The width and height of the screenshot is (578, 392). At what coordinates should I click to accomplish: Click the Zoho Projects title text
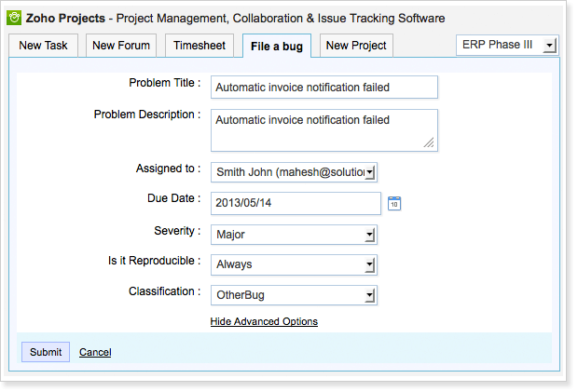[65, 18]
